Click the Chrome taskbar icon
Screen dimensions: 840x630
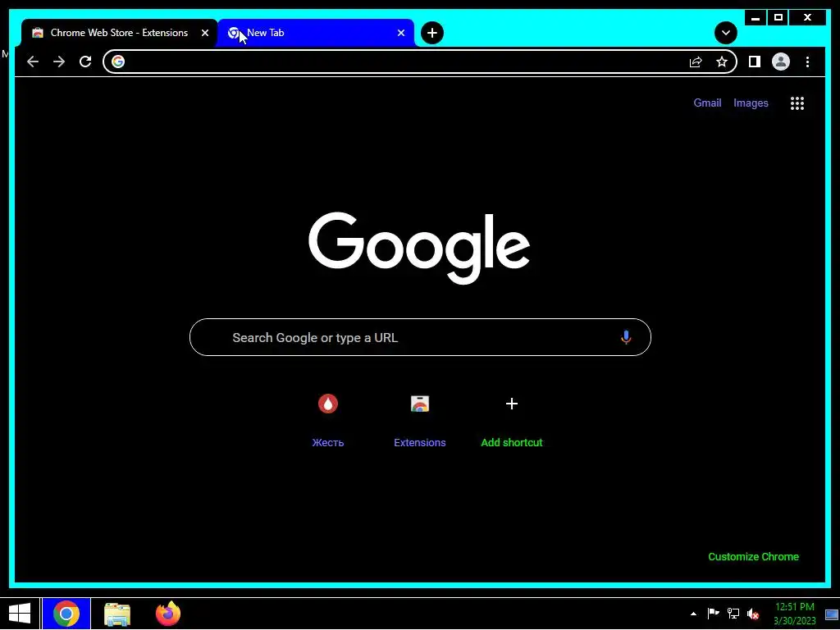click(x=66, y=614)
